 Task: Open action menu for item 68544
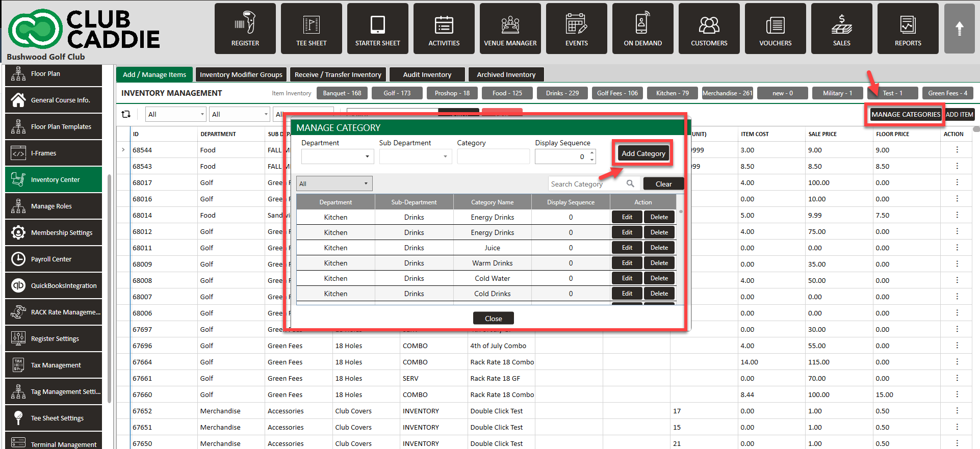[957, 150]
